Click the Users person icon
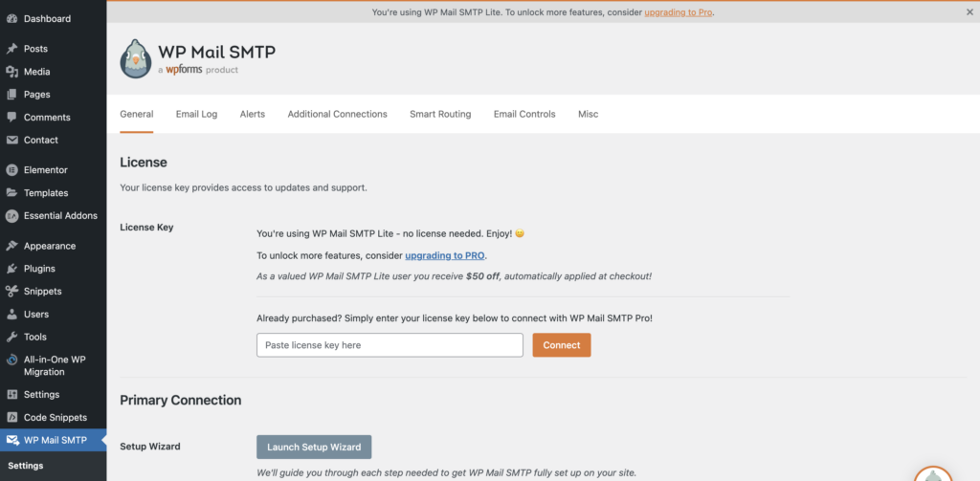Viewport: 980px width, 481px height. 11,315
